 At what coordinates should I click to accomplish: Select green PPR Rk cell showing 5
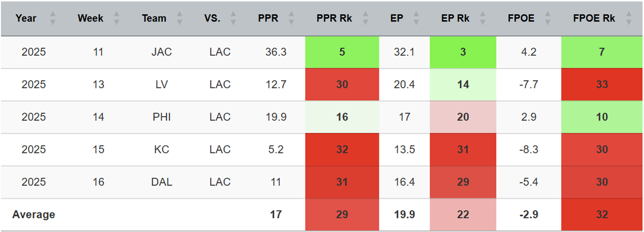tap(342, 52)
